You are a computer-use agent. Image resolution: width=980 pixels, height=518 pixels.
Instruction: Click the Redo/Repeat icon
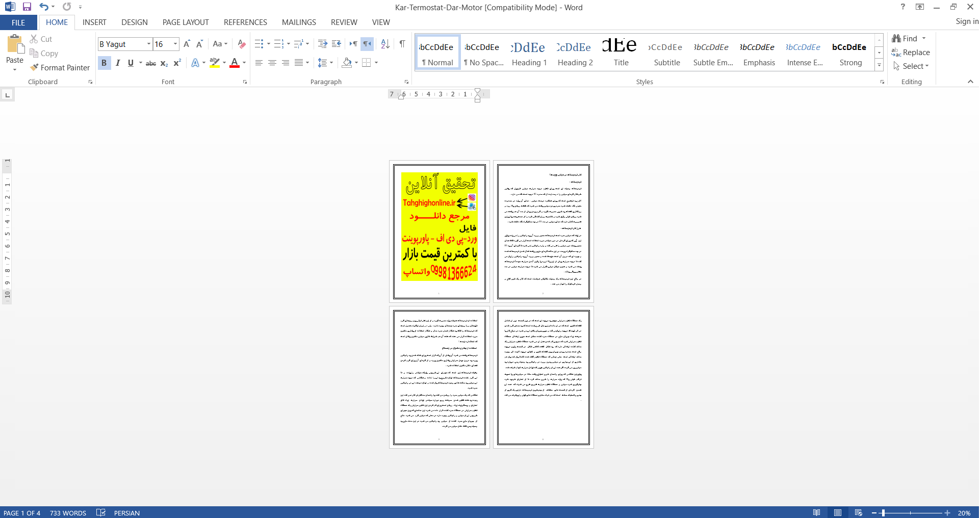pyautogui.click(x=67, y=7)
